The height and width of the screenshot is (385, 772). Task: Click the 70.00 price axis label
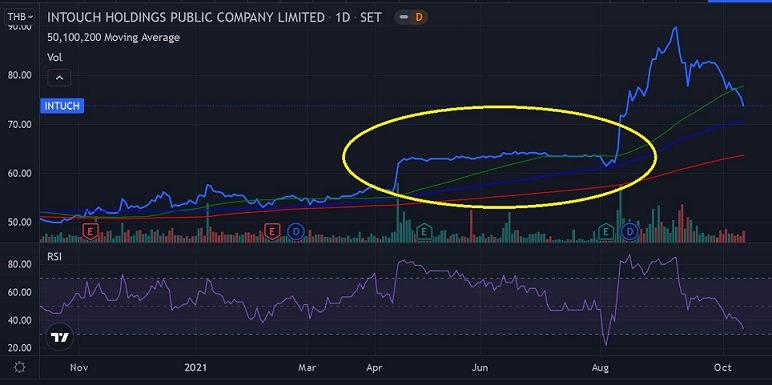click(20, 125)
